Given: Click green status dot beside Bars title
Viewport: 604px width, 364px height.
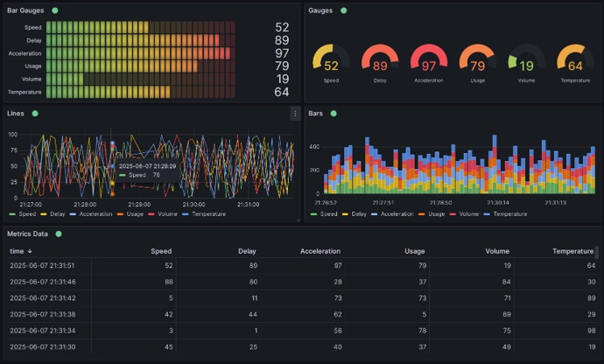Looking at the screenshot, I should 334,113.
